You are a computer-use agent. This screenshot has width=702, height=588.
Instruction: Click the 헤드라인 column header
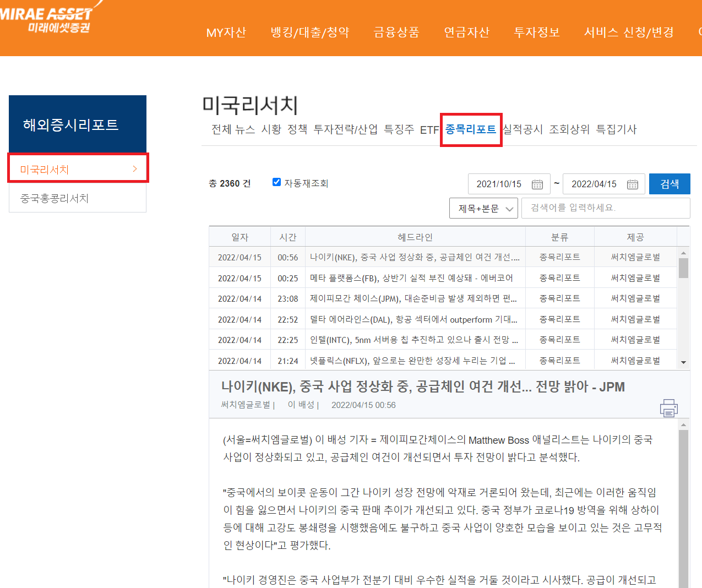(x=415, y=237)
